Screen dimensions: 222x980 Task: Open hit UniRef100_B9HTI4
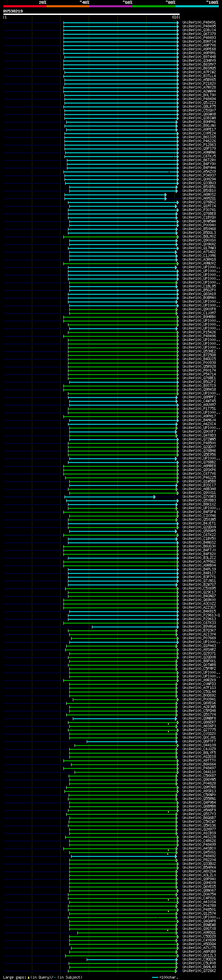(199, 41)
